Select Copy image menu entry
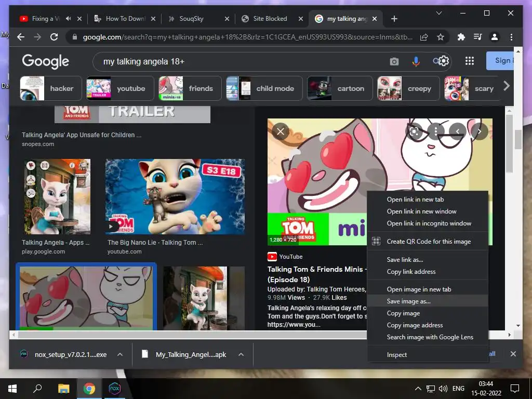 click(x=428, y=313)
